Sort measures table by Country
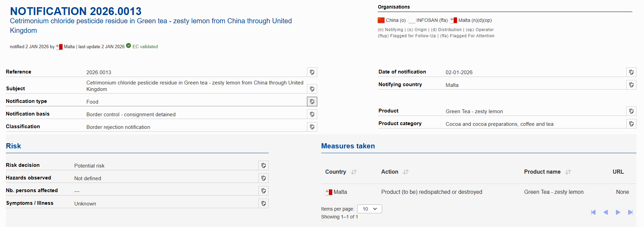644x227 pixels. click(354, 172)
